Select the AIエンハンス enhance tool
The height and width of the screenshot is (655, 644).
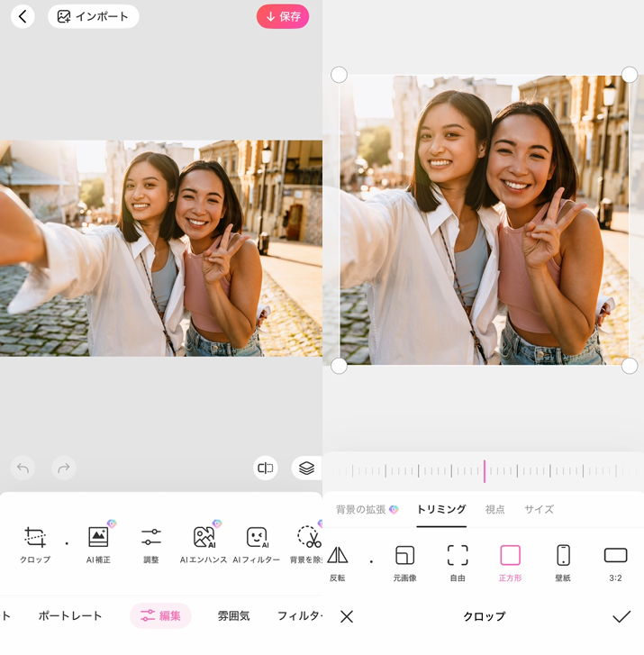tap(204, 545)
